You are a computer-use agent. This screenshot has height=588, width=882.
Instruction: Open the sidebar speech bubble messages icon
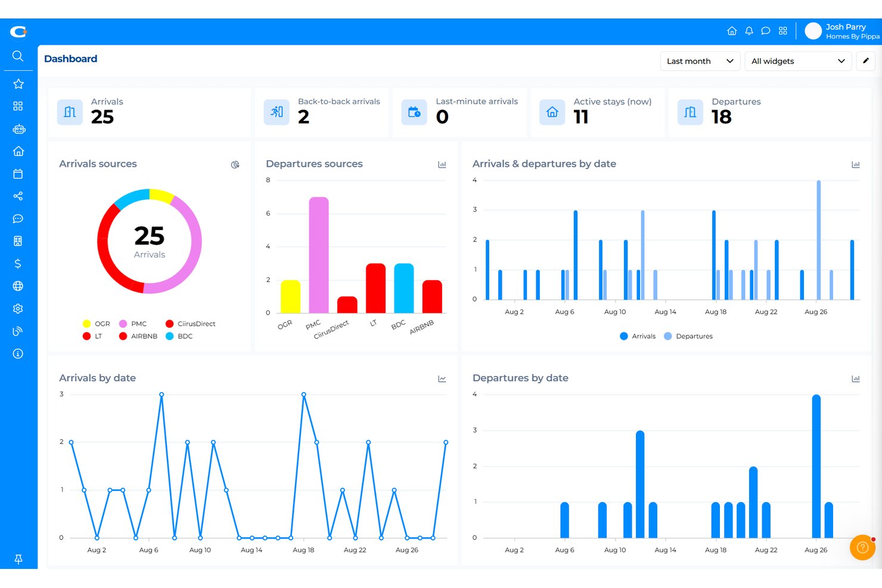(x=18, y=219)
